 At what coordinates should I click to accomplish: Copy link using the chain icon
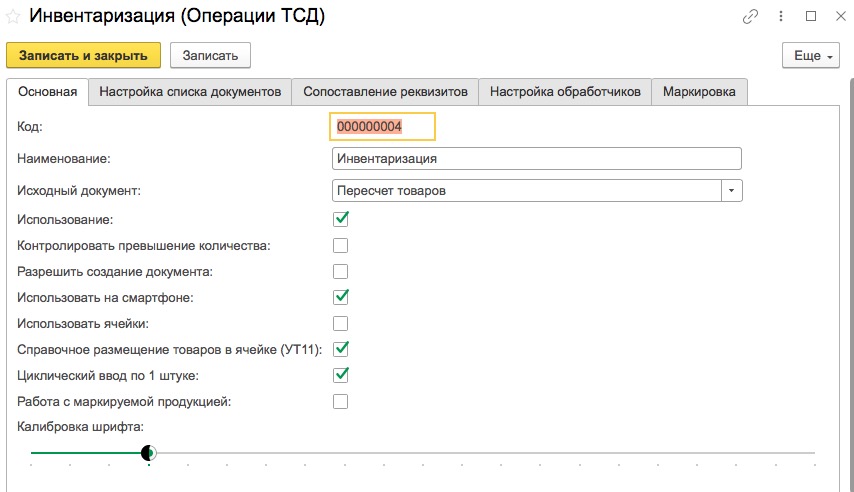750,17
